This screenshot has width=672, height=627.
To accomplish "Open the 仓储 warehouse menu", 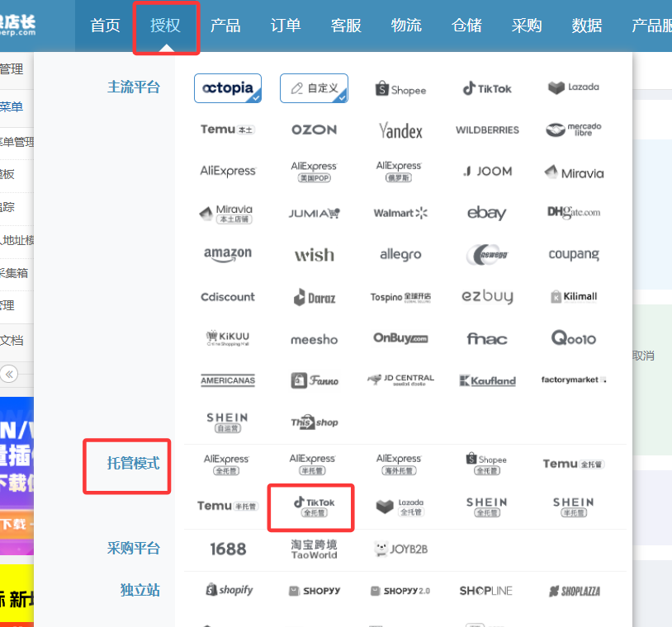I will point(466,26).
